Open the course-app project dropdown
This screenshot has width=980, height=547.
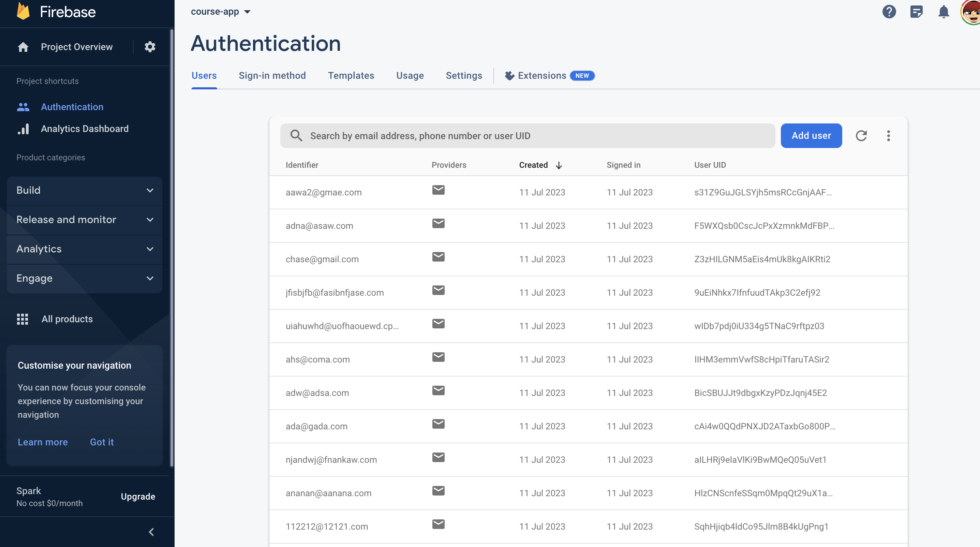click(x=221, y=12)
